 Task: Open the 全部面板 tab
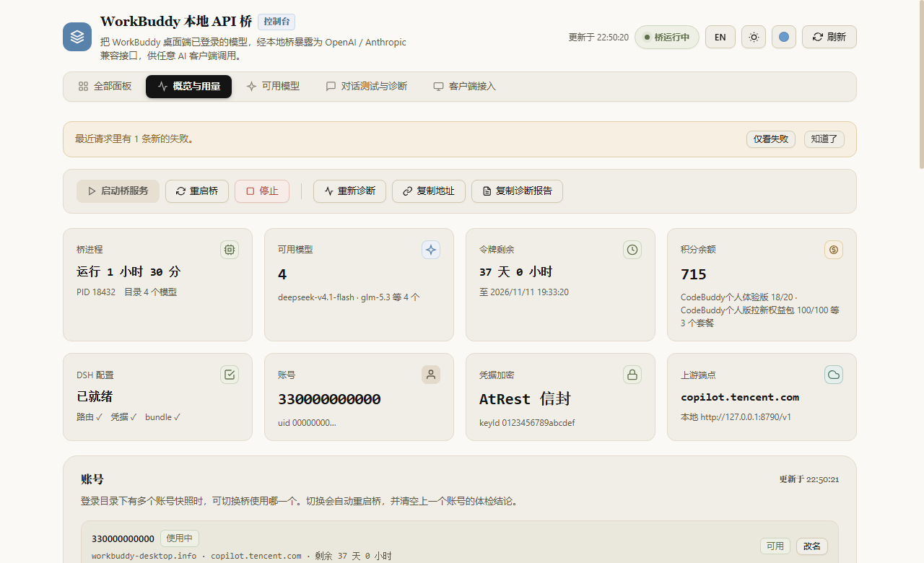[x=105, y=87]
